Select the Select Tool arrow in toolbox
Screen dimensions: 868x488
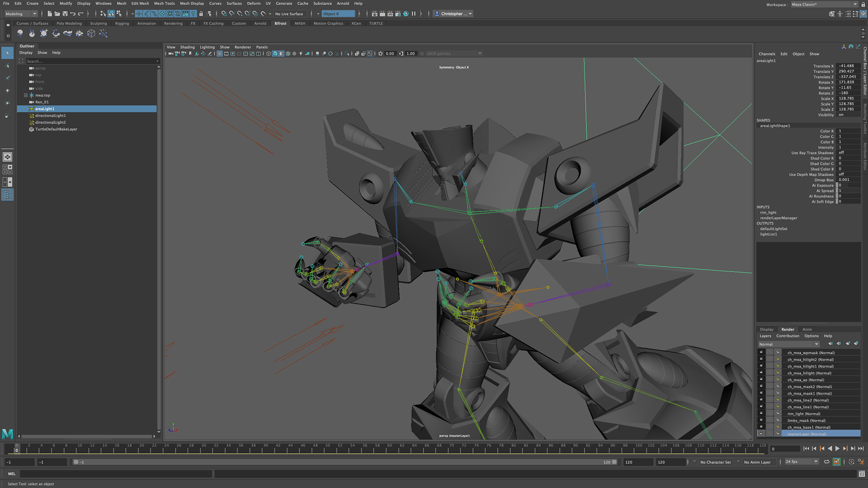(x=7, y=53)
